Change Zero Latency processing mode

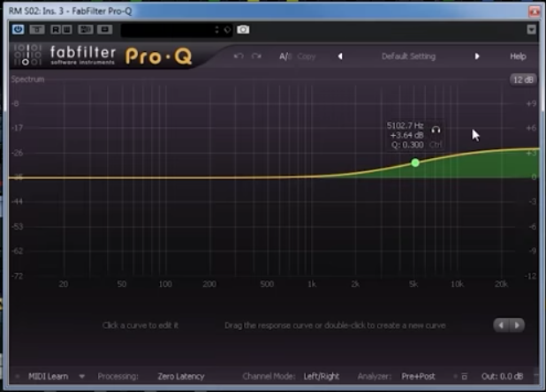point(181,376)
